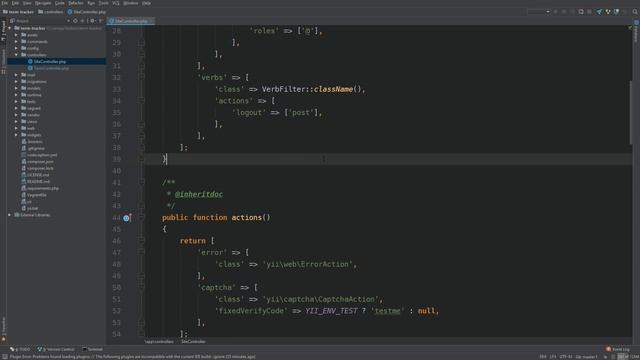This screenshot has height=360, width=640.
Task: Expand the config folder
Action: [16, 48]
